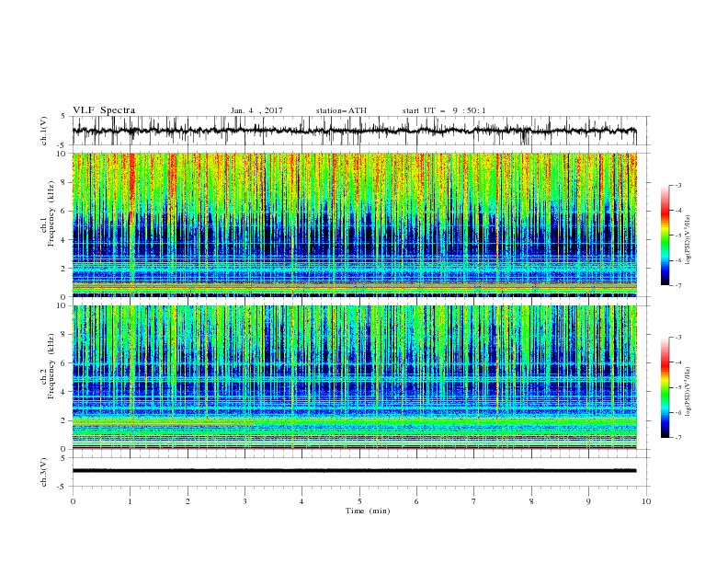The width and height of the screenshot is (728, 563).
Task: Click time axis tick label "10"
Action: [646, 501]
